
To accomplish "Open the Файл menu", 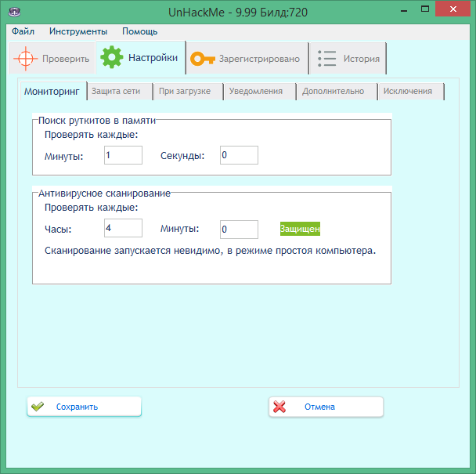I will [x=23, y=31].
